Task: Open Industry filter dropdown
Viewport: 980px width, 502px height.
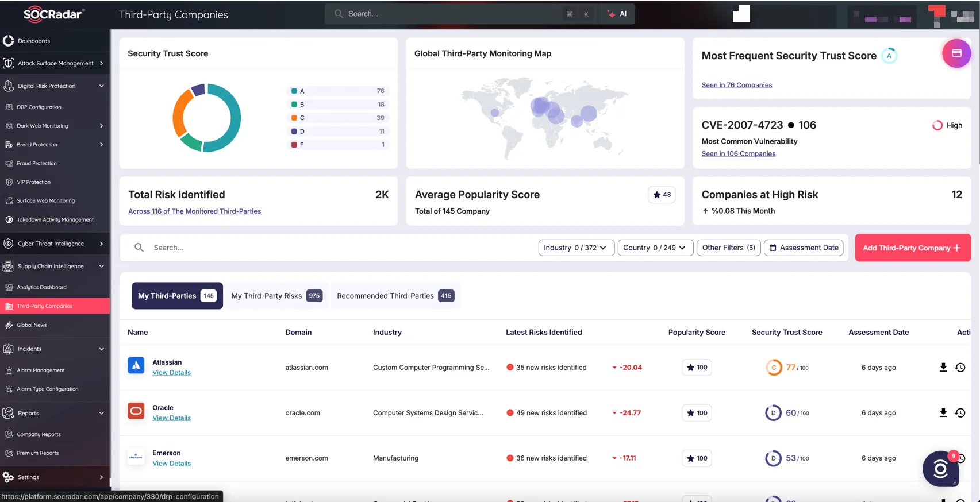Action: click(576, 248)
